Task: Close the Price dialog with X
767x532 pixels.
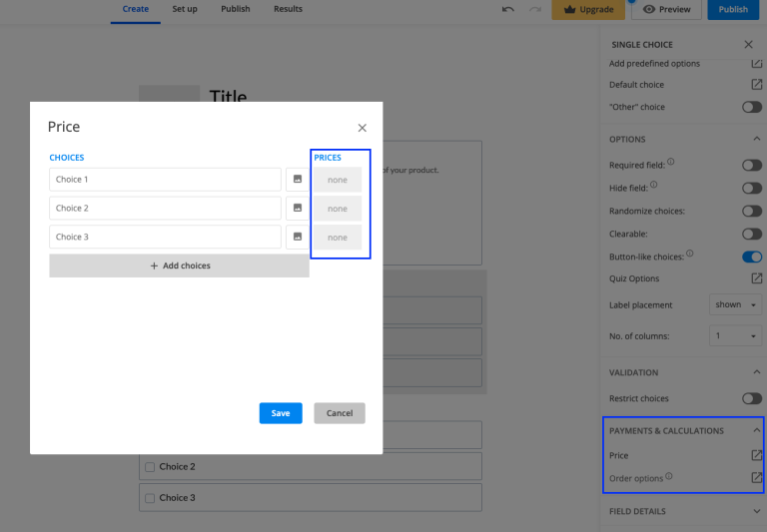Action: click(x=362, y=128)
